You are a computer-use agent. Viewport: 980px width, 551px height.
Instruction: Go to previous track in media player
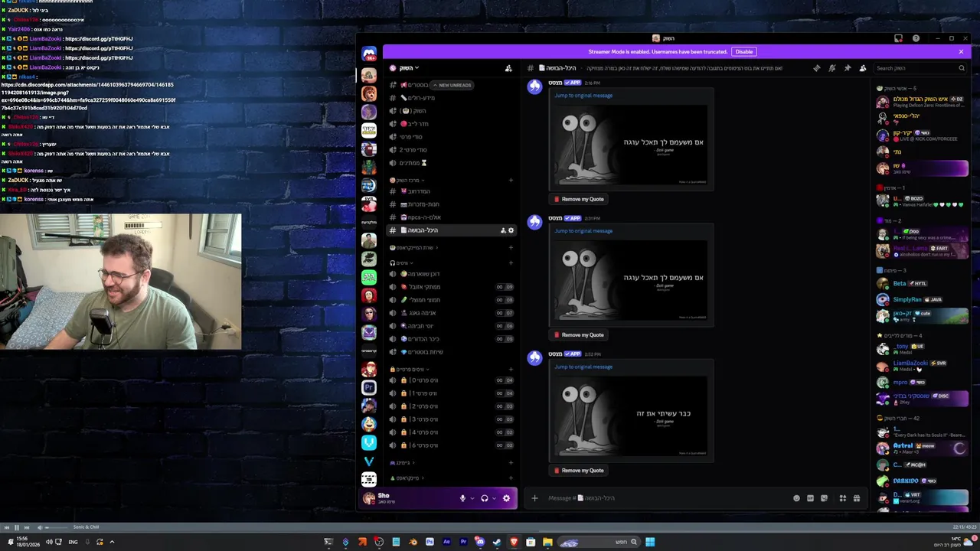pyautogui.click(x=6, y=527)
